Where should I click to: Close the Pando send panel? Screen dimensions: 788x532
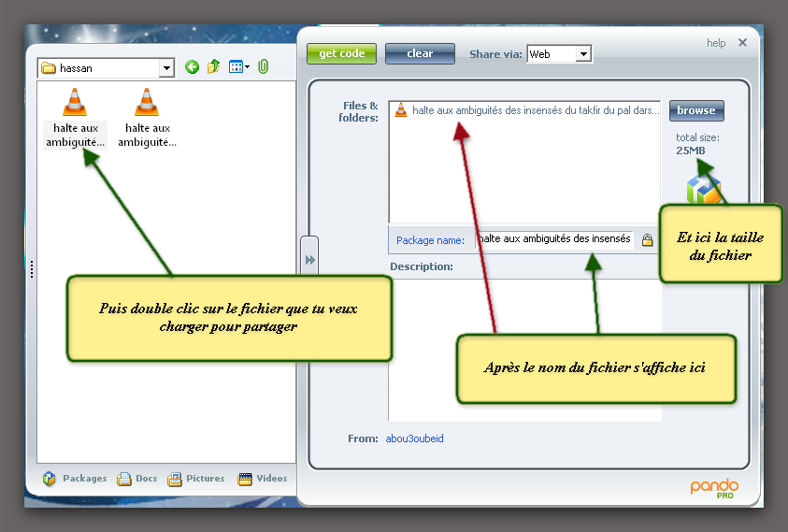(742, 43)
